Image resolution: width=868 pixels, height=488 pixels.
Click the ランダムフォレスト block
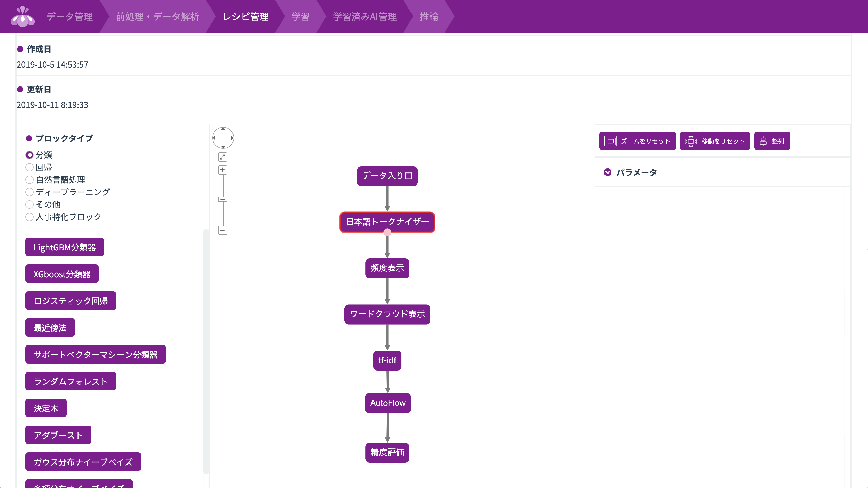coord(71,381)
